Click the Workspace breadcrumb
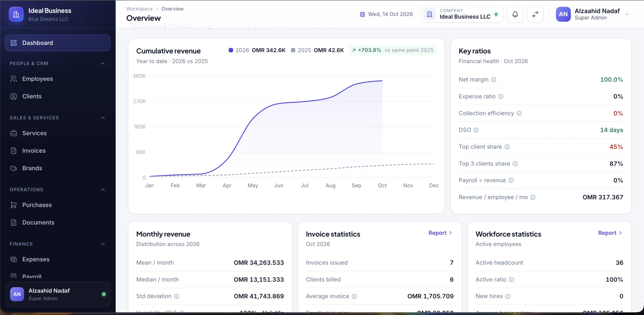Image resolution: width=644 pixels, height=315 pixels. 139,9
